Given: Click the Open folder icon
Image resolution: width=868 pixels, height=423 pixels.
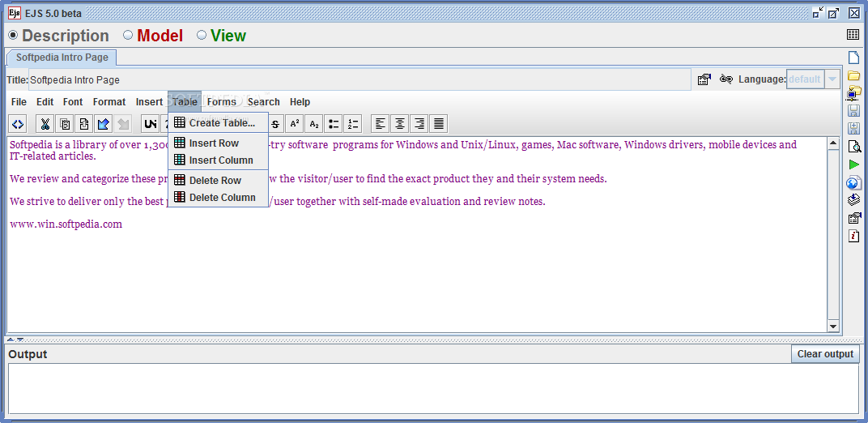Looking at the screenshot, I should [853, 75].
